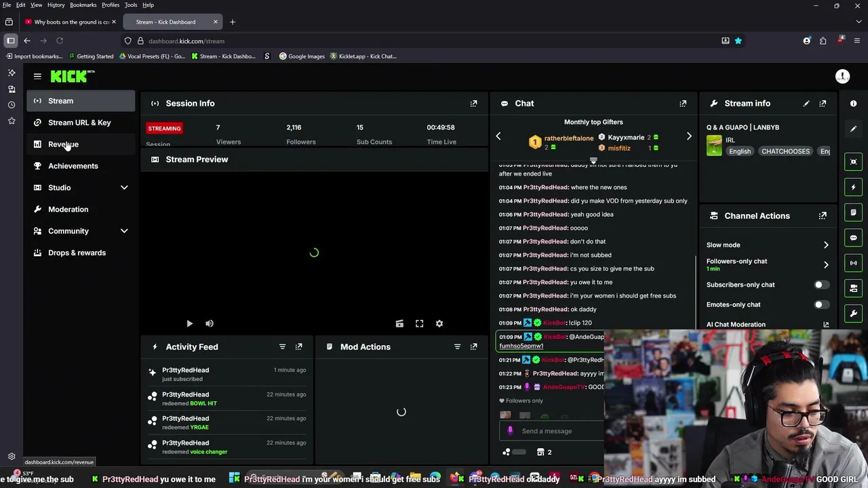Toggle the mod actions document widget icon
This screenshot has width=868, height=488.
(854, 212)
